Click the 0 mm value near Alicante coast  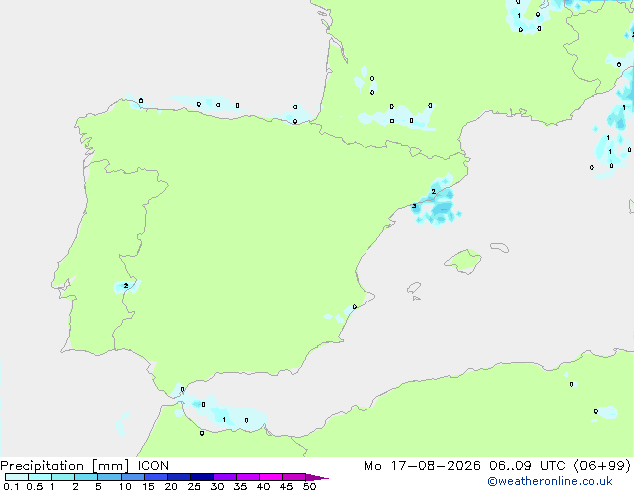(355, 307)
